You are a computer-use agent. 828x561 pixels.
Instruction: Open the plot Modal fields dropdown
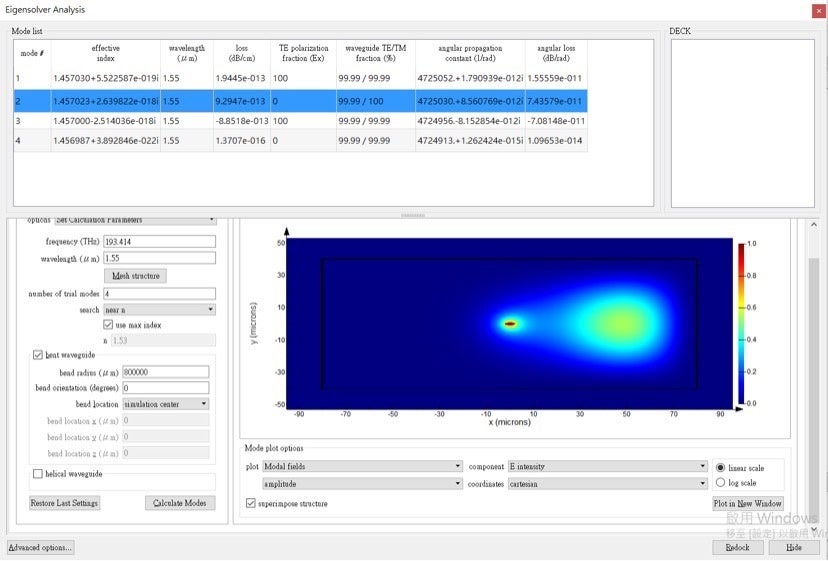coord(362,467)
